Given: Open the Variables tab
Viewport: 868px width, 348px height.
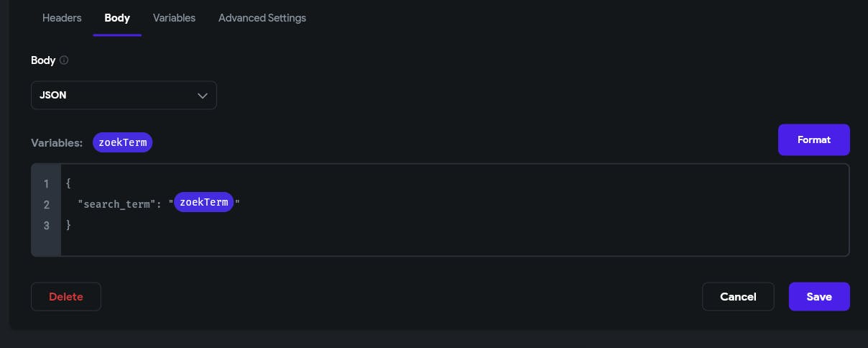Looking at the screenshot, I should click(x=174, y=18).
